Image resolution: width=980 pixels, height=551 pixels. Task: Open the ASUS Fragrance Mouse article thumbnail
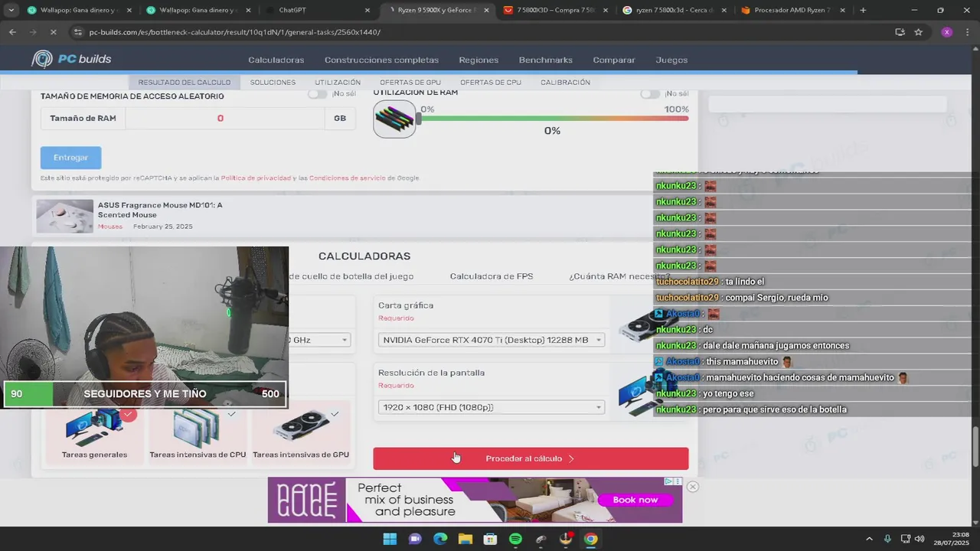64,216
